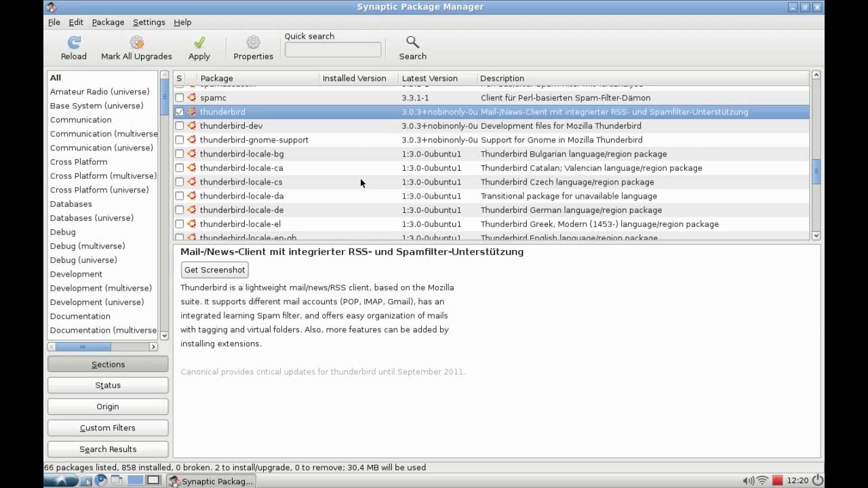Select the Cross Platform section
The height and width of the screenshot is (488, 868).
tap(79, 162)
